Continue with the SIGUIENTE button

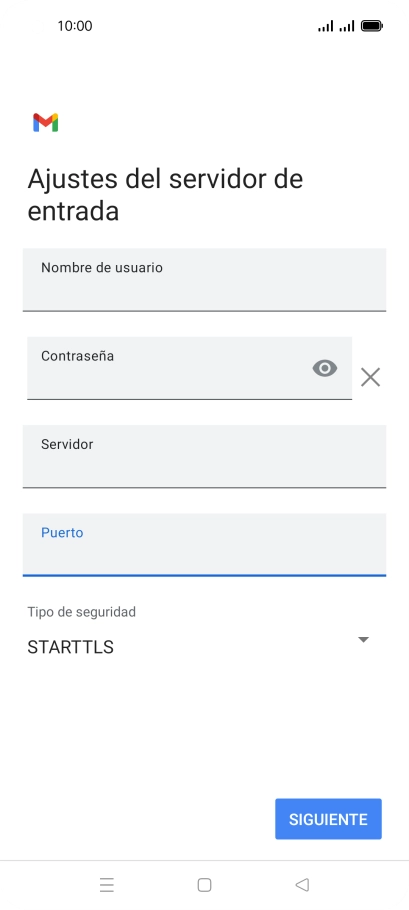pyautogui.click(x=328, y=819)
